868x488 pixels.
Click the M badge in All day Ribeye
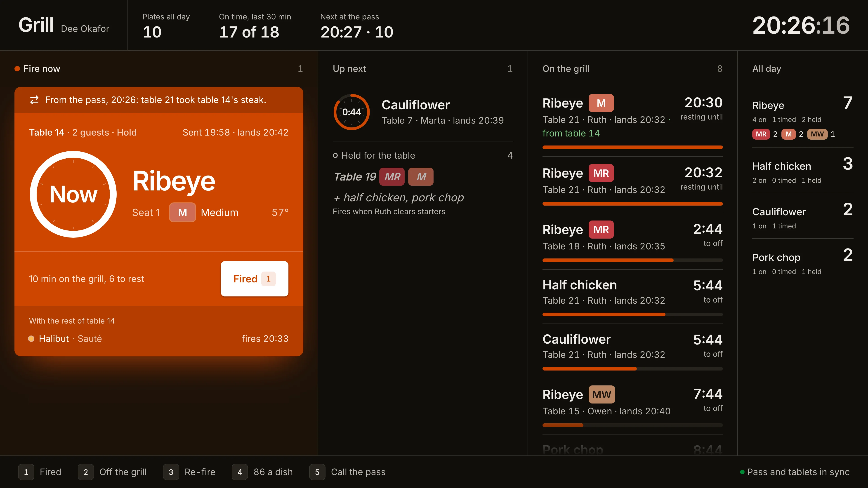(x=788, y=134)
